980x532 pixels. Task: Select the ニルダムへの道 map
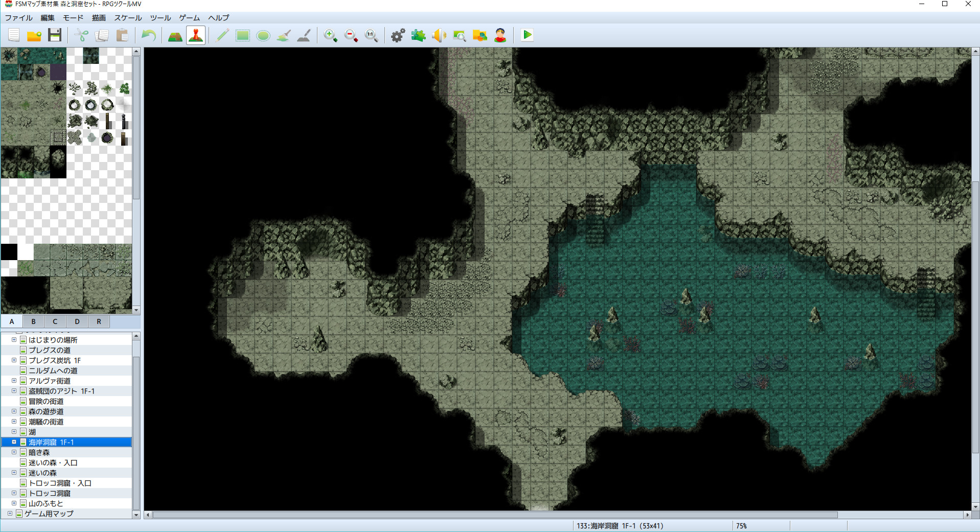[53, 371]
